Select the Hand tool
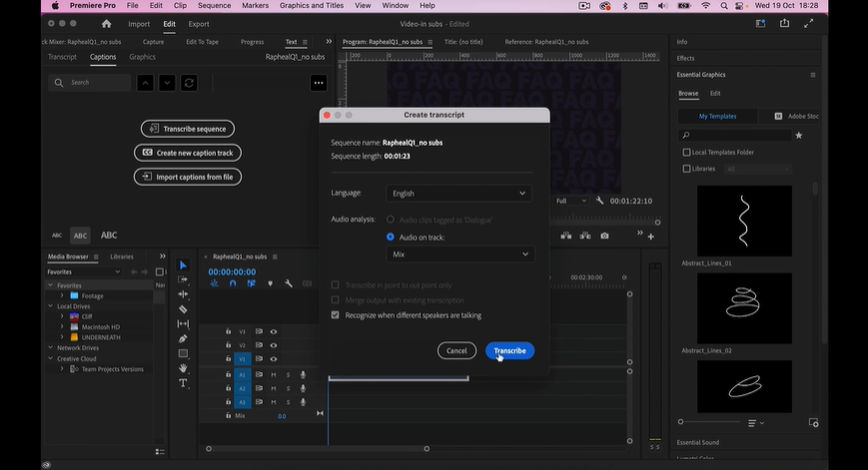The height and width of the screenshot is (470, 868). point(183,367)
